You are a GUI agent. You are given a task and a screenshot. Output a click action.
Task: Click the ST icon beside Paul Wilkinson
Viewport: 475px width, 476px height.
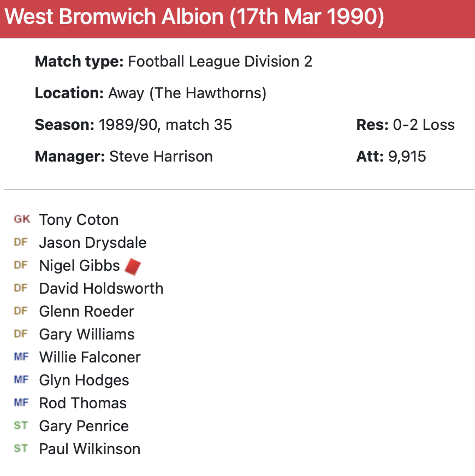(x=21, y=449)
